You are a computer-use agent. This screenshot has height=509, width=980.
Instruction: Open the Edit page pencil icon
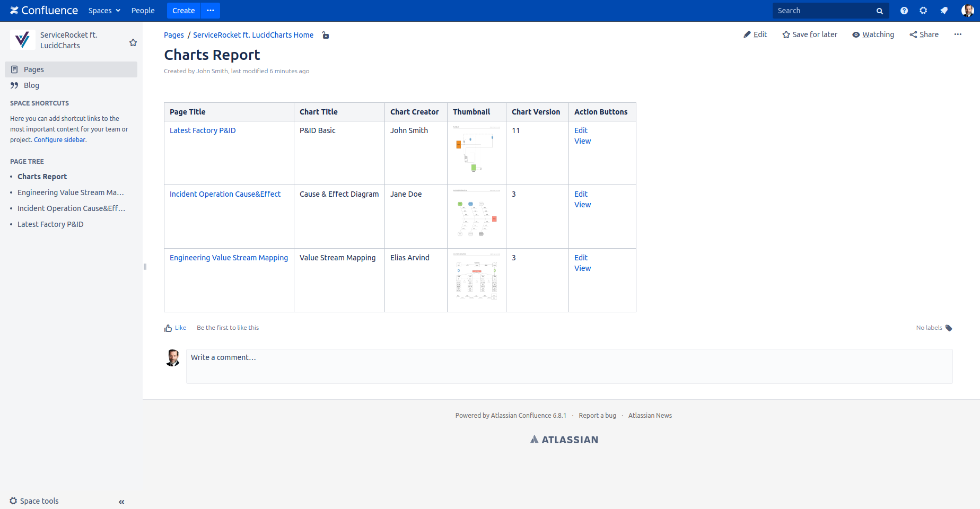tap(747, 34)
